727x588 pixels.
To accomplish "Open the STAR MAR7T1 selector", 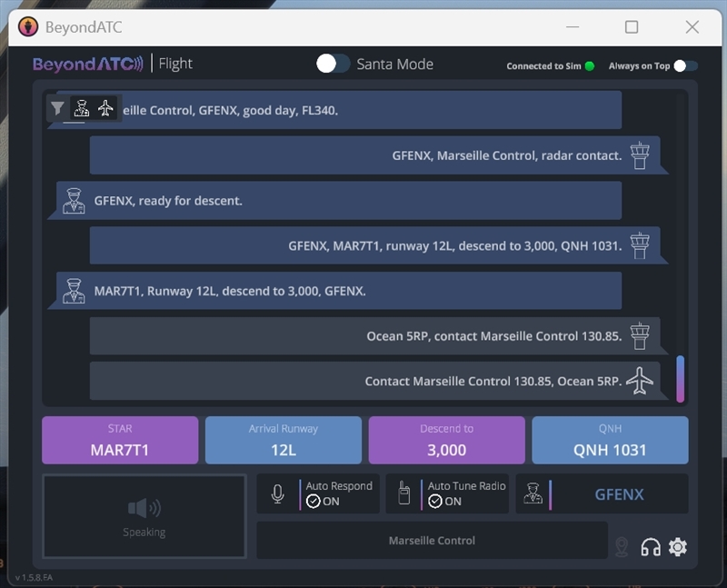I will (x=119, y=440).
